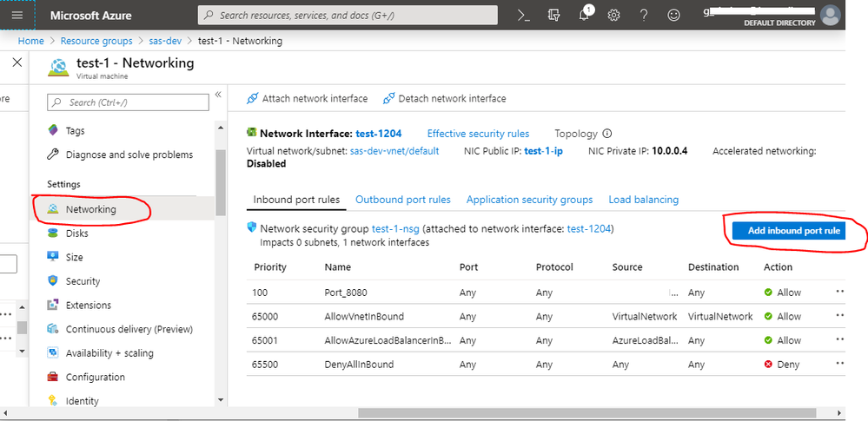Click the sidebar search input field

tap(129, 102)
